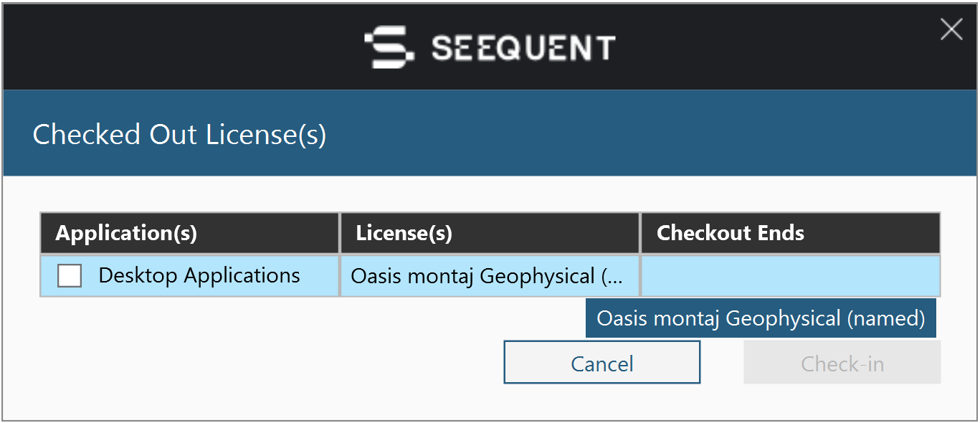The width and height of the screenshot is (980, 423).
Task: Close the Checked Out License(s) dialog
Action: [951, 29]
